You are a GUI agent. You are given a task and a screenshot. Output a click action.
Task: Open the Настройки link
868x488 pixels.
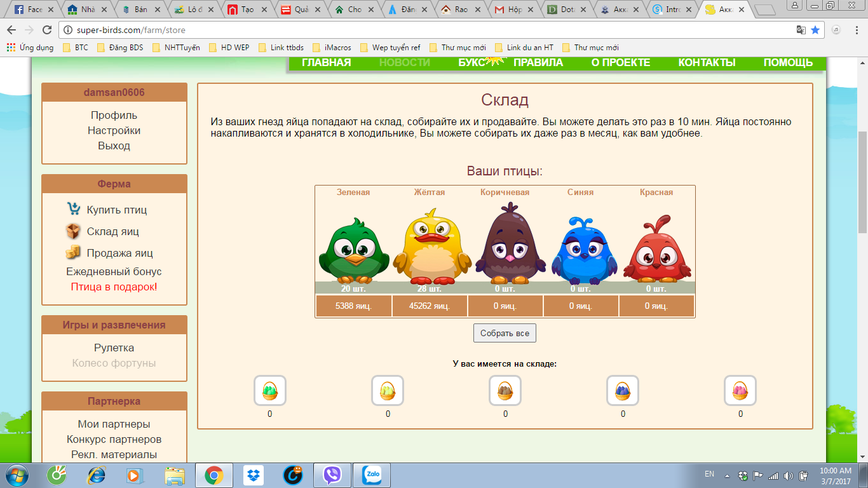[114, 130]
